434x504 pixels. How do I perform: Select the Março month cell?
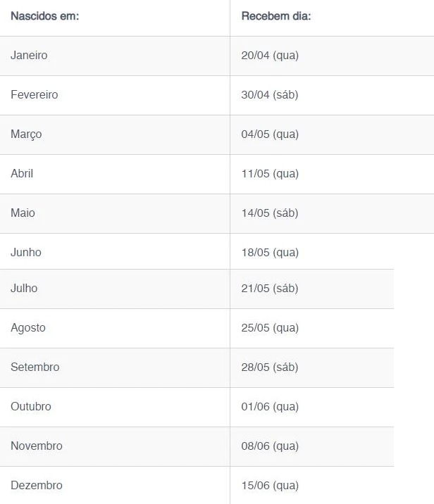pyautogui.click(x=26, y=134)
